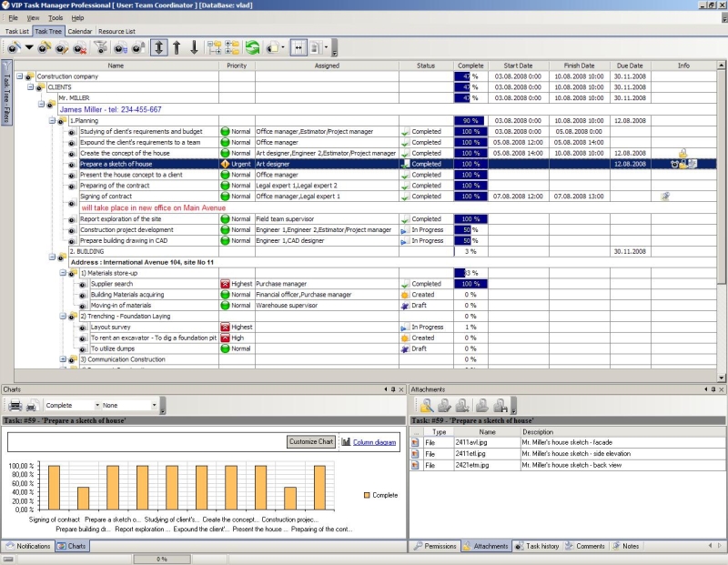Screen dimensions: 728x565
Task: Click the filter funnel toolbar icon
Action: (101, 47)
